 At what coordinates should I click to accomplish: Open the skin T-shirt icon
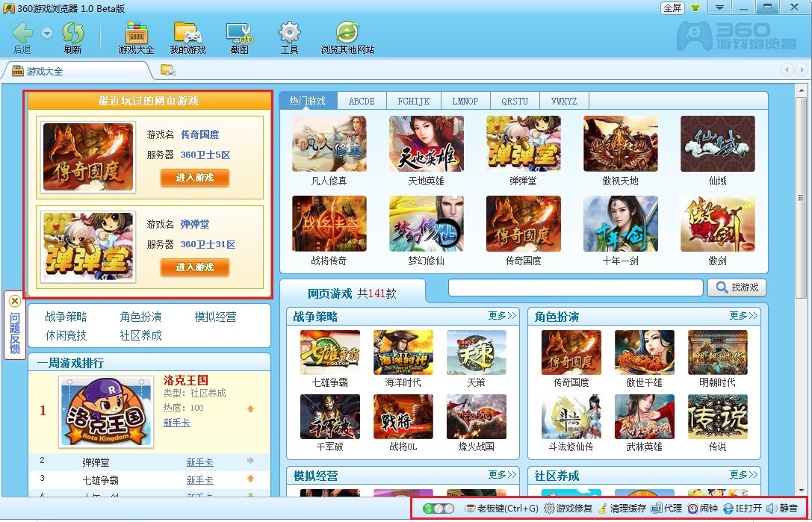click(695, 7)
